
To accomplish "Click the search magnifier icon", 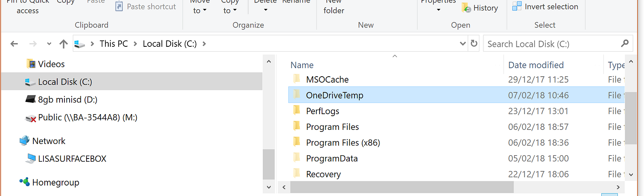I will pos(625,44).
